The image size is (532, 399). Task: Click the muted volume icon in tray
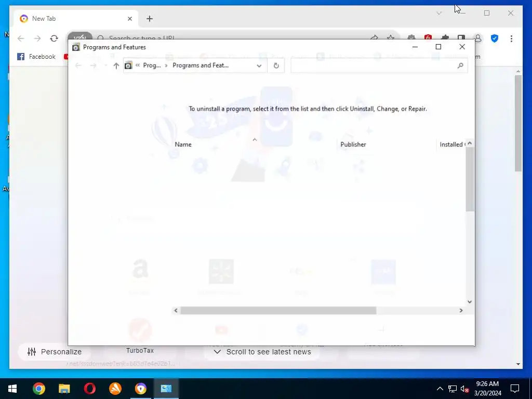464,389
